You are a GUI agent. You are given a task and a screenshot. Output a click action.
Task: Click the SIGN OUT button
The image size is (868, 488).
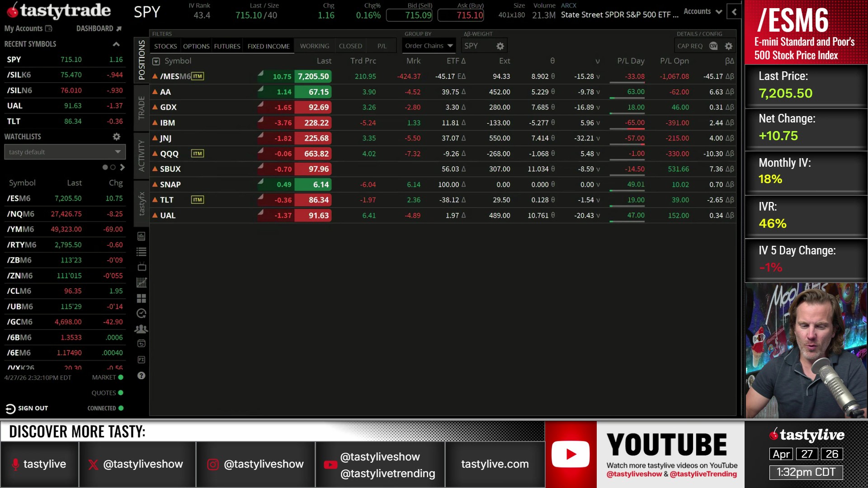click(x=27, y=408)
